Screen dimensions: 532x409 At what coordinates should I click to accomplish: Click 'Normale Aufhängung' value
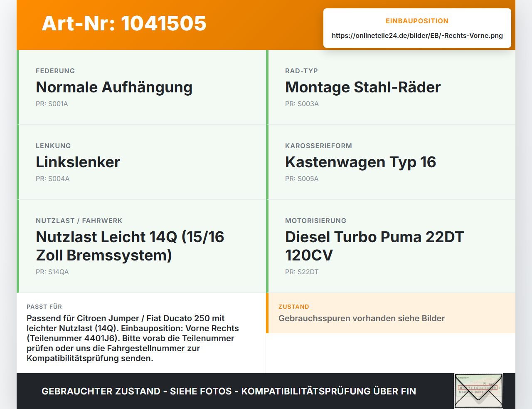114,87
